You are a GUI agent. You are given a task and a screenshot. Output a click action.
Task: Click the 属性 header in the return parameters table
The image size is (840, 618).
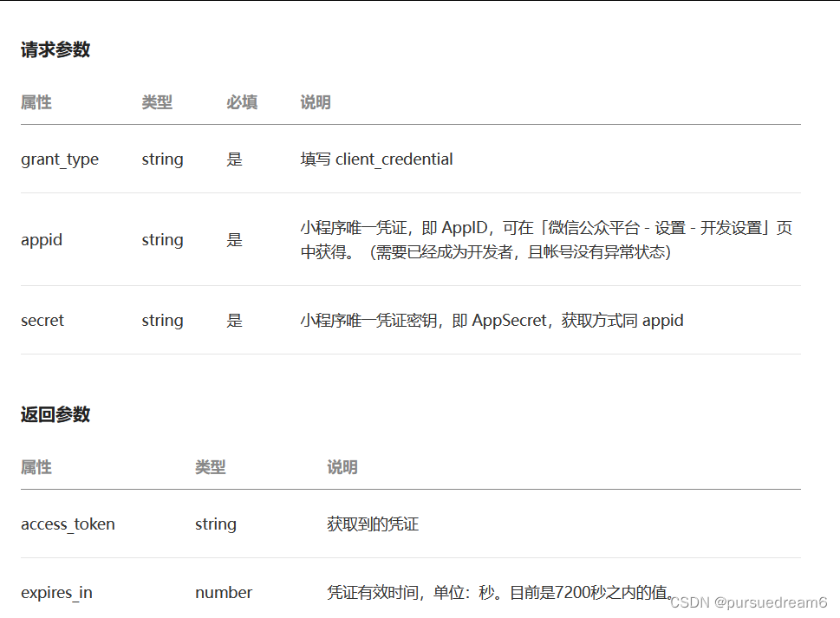(x=36, y=467)
